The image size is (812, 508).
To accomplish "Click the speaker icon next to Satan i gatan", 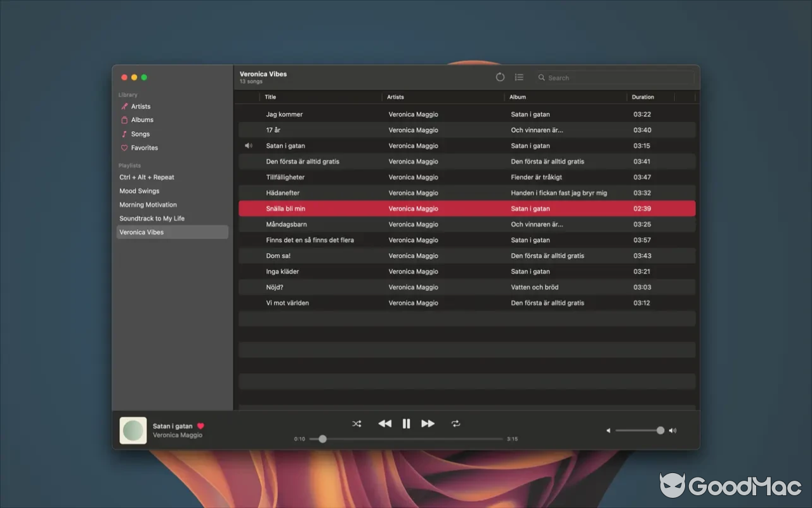I will coord(249,145).
